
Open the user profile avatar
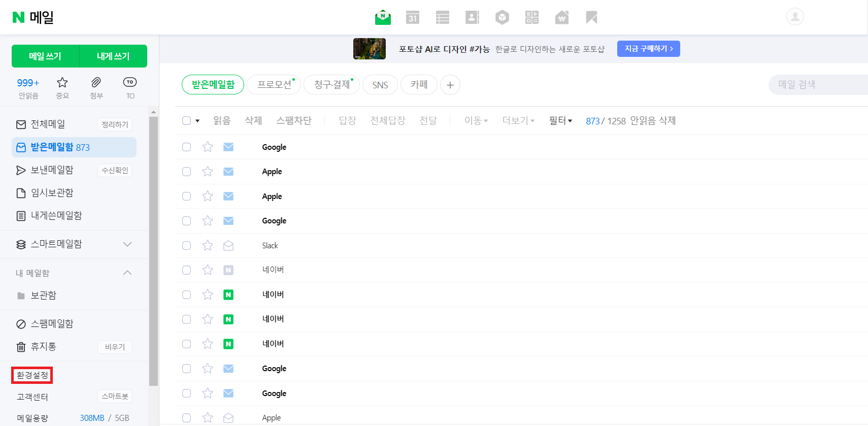point(795,17)
